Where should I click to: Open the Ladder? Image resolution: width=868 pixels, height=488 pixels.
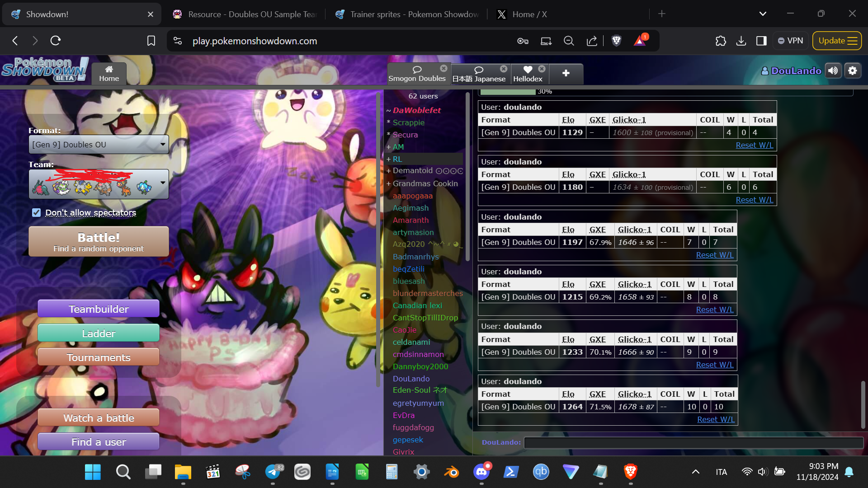(x=99, y=333)
